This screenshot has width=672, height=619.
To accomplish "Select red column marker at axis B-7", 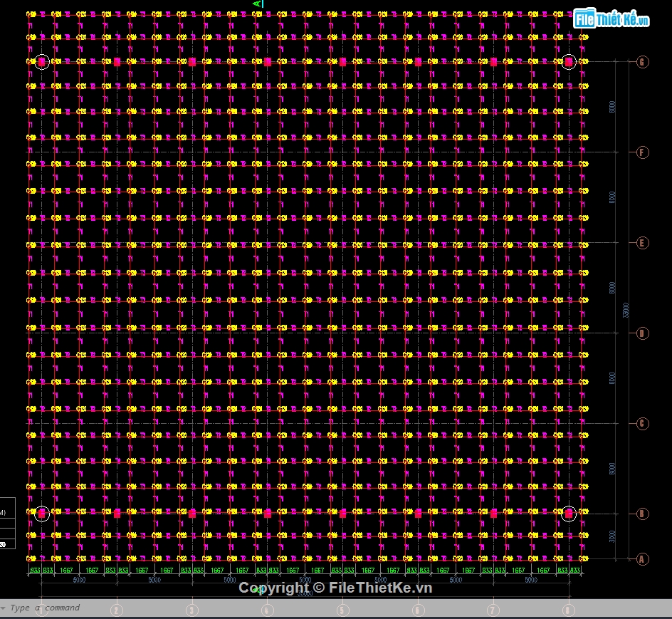I will coord(493,513).
